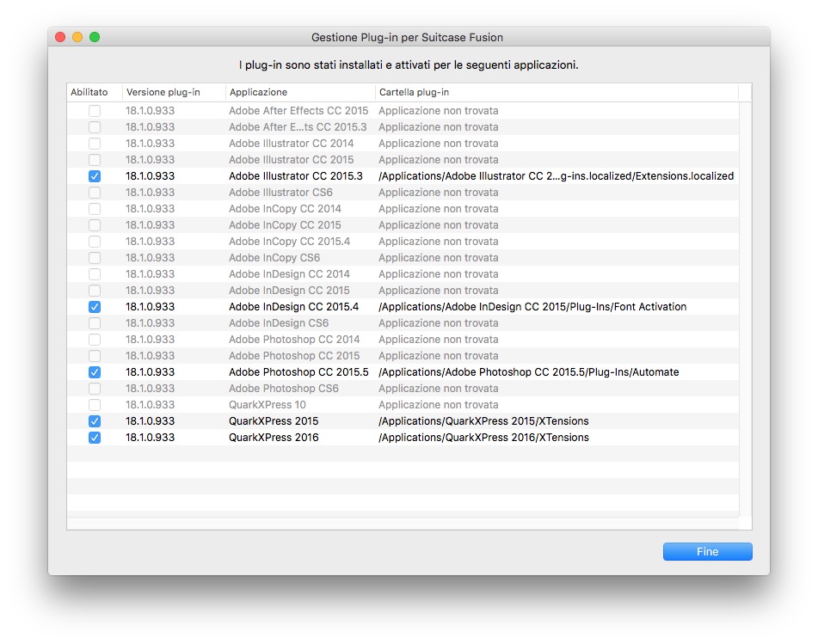Select the Adobe Illustrator CC 2015.3 name
The width and height of the screenshot is (818, 644).
point(296,176)
